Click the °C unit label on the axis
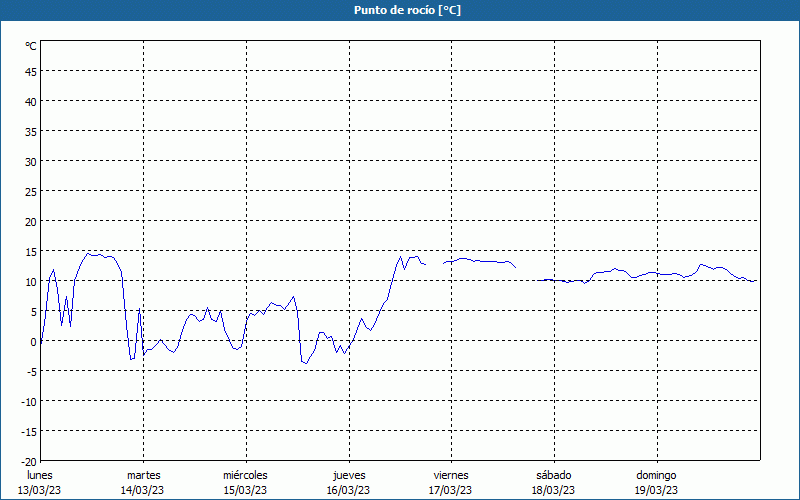Image resolution: width=800 pixels, height=500 pixels. pyautogui.click(x=31, y=46)
